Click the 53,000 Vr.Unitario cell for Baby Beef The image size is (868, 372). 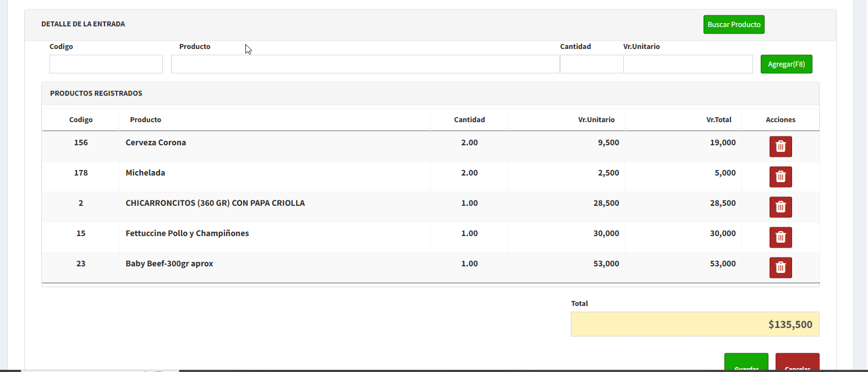[606, 264]
